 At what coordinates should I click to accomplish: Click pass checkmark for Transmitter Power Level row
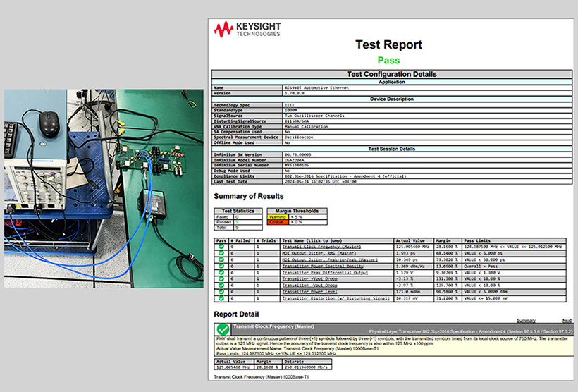(x=221, y=291)
